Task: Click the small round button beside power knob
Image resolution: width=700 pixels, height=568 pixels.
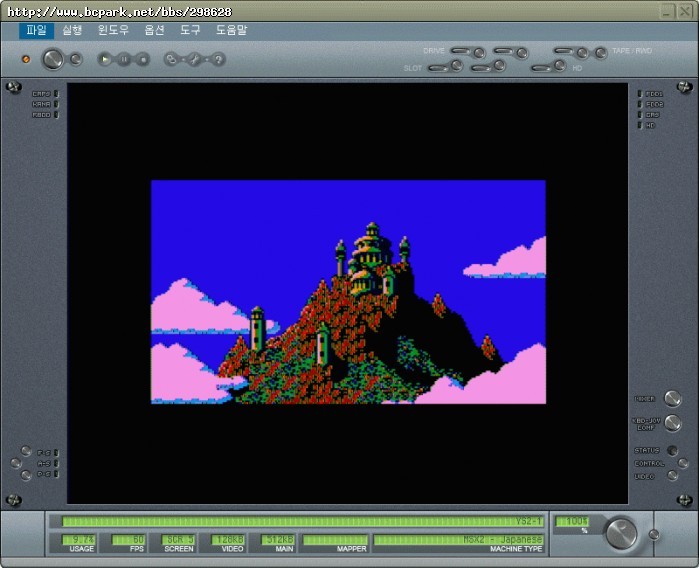Action: [x=75, y=59]
